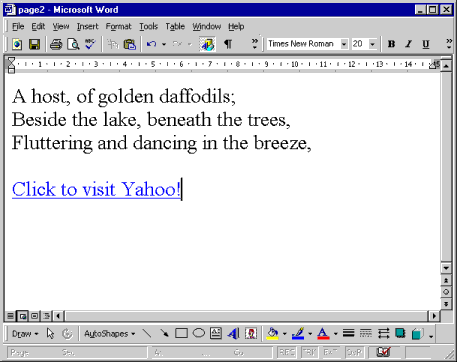Image resolution: width=457 pixels, height=362 pixels.
Task: Run Spelling and Grammar ABC check
Action: [90, 44]
